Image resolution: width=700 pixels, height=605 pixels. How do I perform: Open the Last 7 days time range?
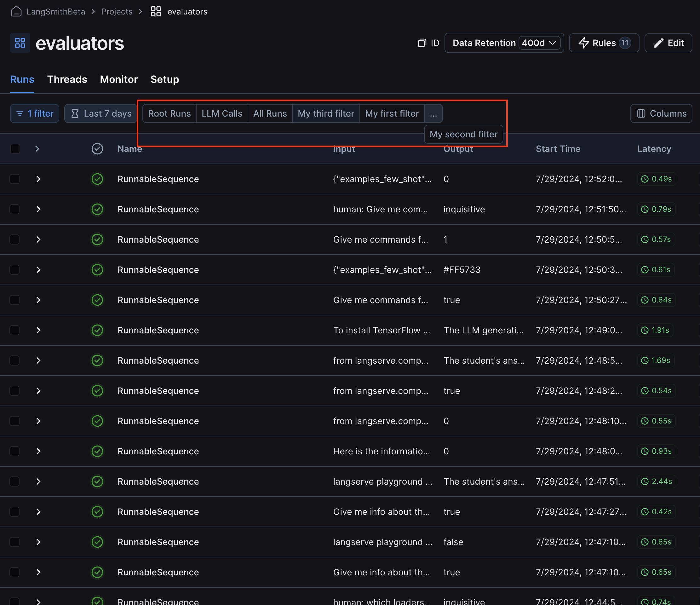tap(101, 113)
